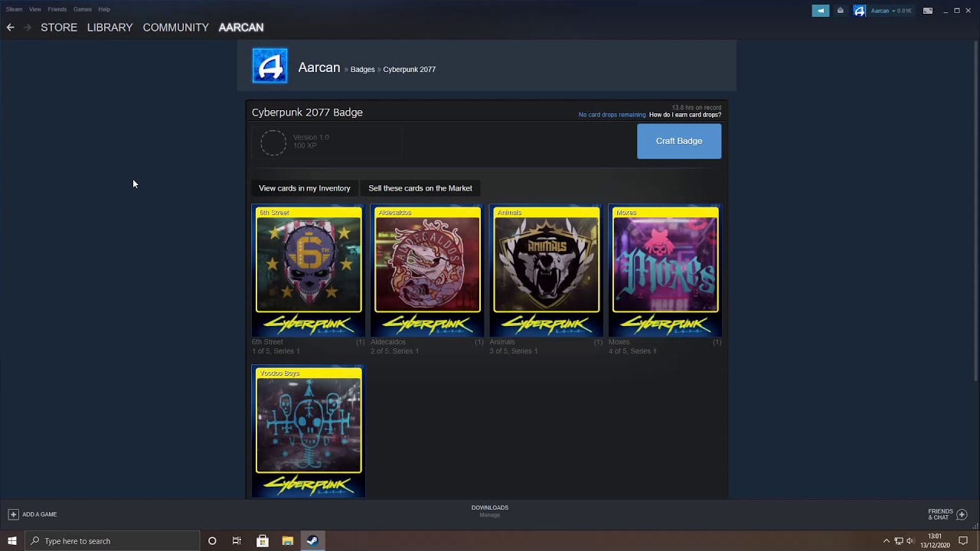
Task: Open the inbox envelope icon
Action: 840,11
